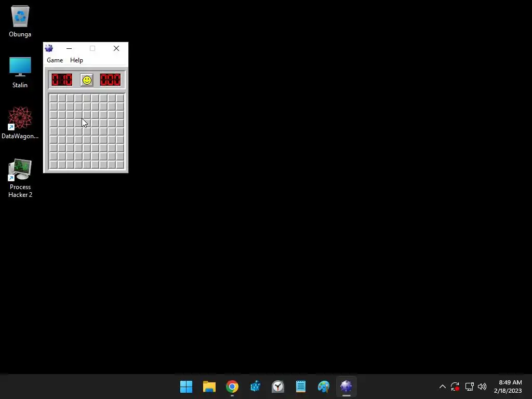Viewport: 532px width, 399px height.
Task: Open the network tray icon
Action: pos(469,387)
